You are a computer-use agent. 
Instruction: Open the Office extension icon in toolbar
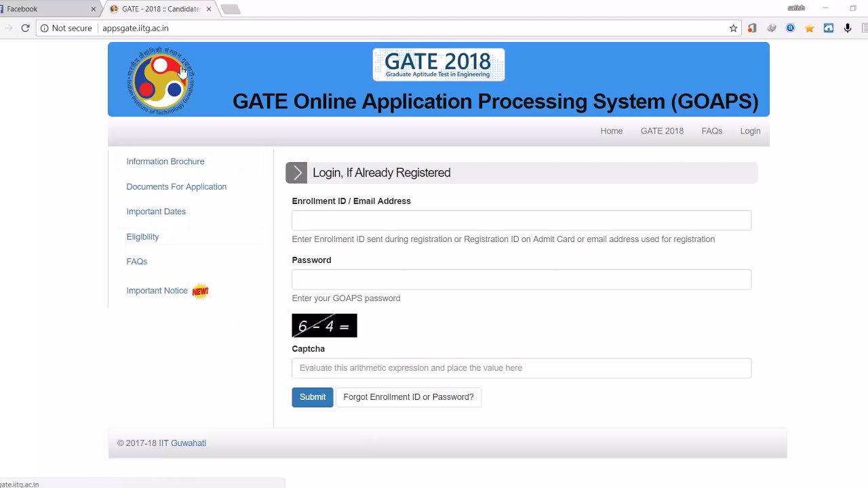click(x=752, y=28)
